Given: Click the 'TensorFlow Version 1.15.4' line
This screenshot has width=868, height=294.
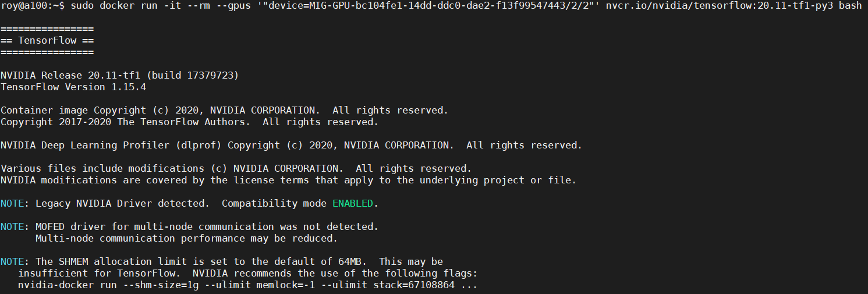Looking at the screenshot, I should coord(73,87).
